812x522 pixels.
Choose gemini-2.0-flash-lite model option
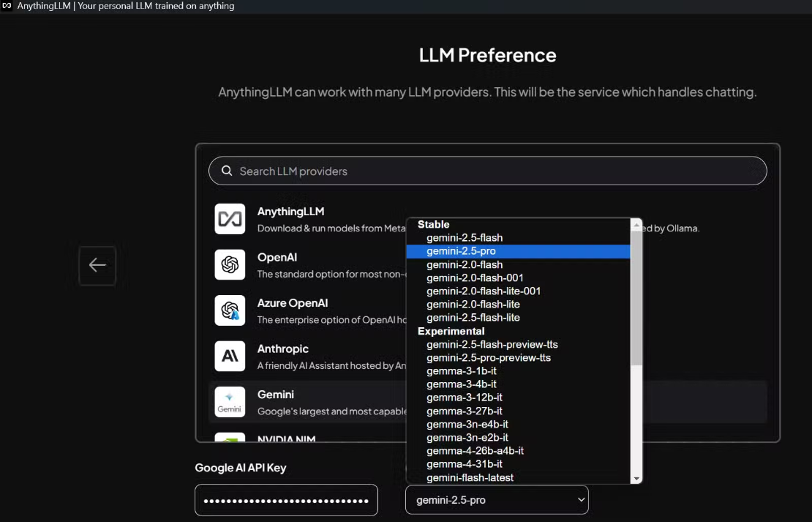[x=519, y=305]
